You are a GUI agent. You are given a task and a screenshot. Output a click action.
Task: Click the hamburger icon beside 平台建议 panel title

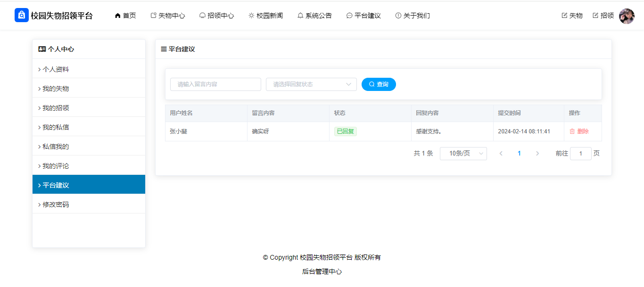[164, 49]
